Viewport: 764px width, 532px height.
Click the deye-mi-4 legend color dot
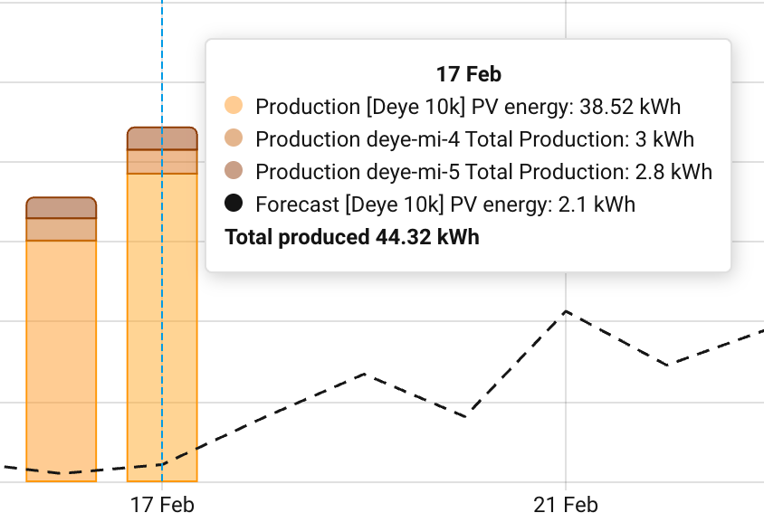click(234, 139)
